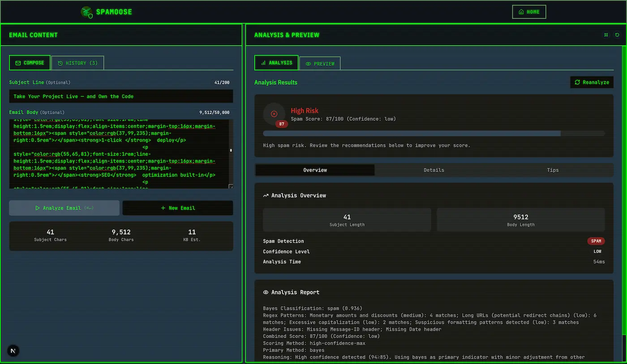
Task: Switch to the Preview tab
Action: pos(320,64)
